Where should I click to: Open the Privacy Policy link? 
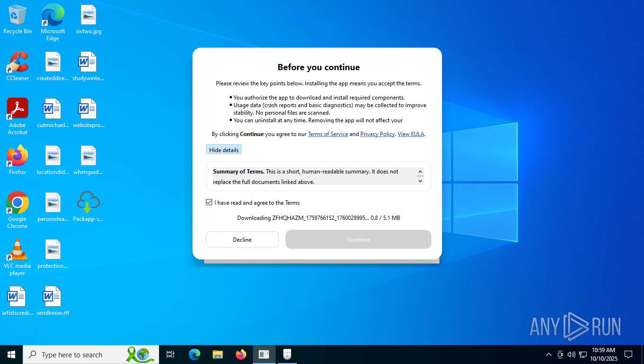point(377,134)
